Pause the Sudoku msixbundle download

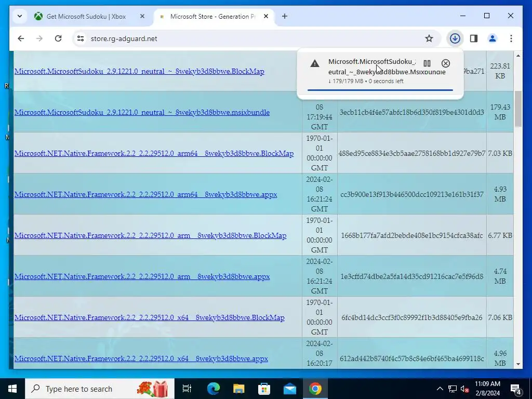(x=427, y=63)
